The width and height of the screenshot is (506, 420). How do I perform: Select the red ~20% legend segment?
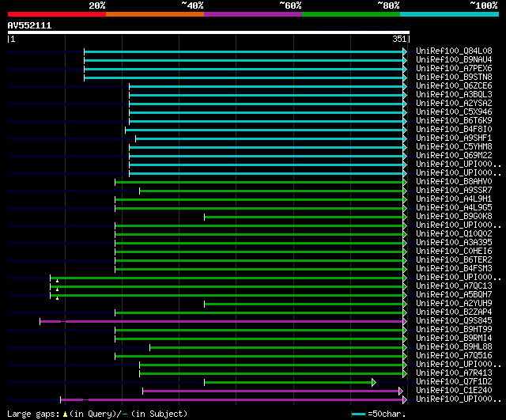(57, 14)
